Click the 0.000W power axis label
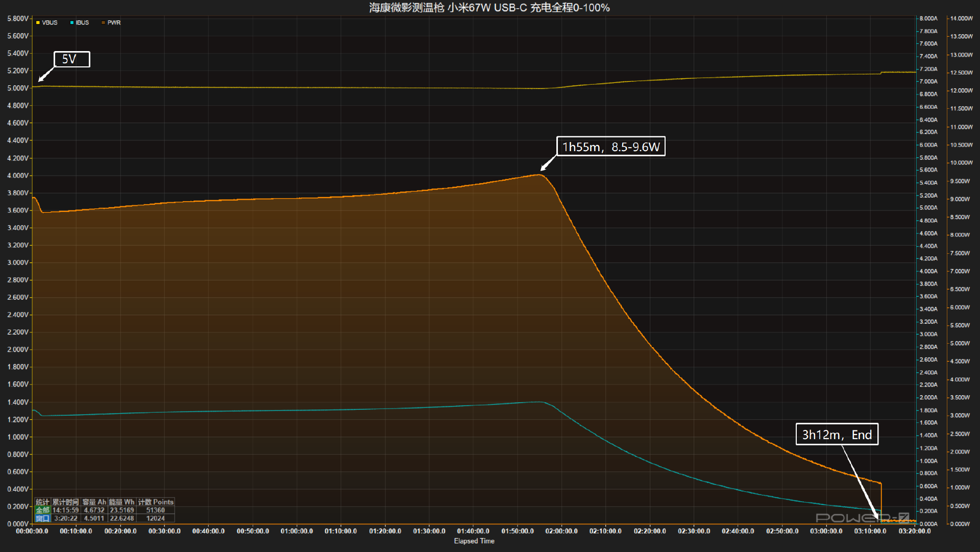Viewport: 980px width, 552px height. (x=960, y=524)
